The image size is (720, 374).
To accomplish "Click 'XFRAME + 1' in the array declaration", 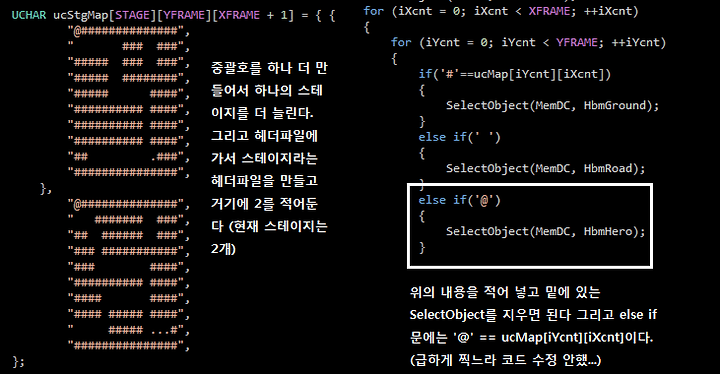I will point(253,15).
